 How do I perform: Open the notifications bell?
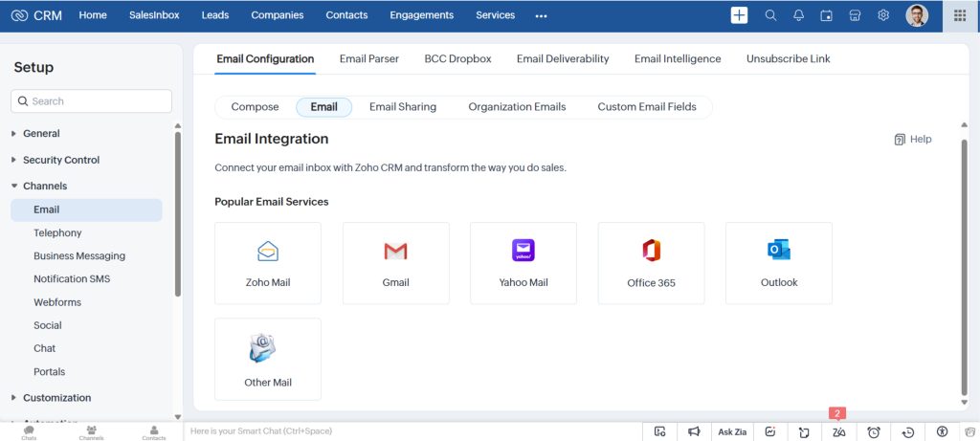(799, 15)
